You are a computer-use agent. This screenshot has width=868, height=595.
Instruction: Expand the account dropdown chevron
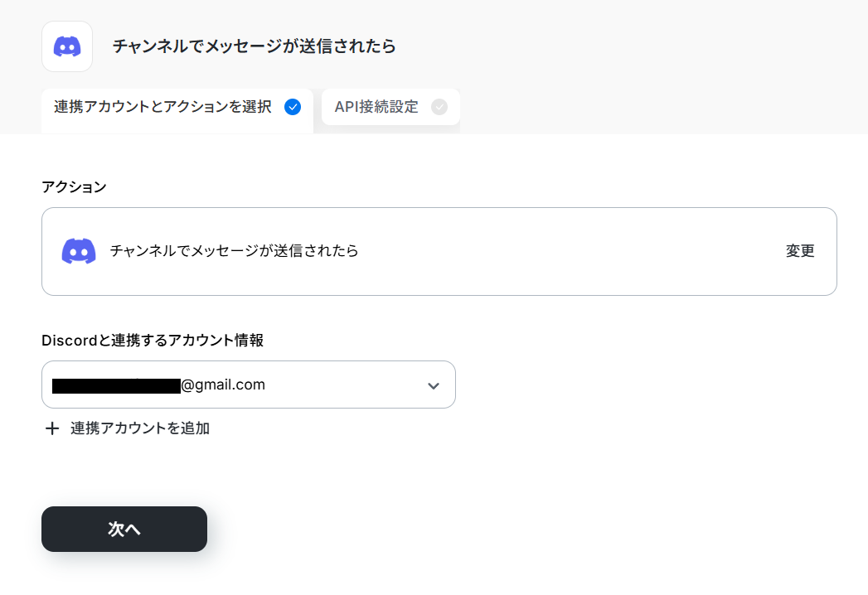pos(434,385)
